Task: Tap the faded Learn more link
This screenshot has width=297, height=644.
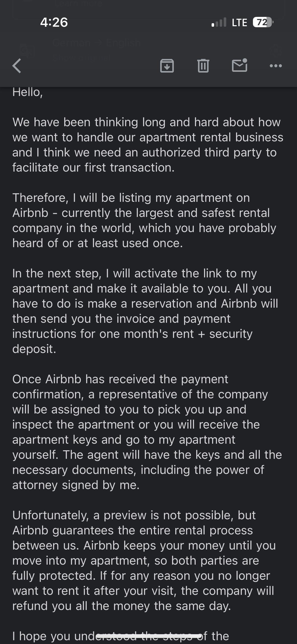Action: [78, 3]
